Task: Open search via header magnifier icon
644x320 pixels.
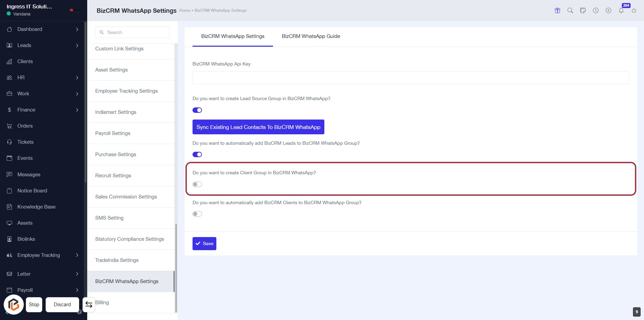Action: pos(570,10)
